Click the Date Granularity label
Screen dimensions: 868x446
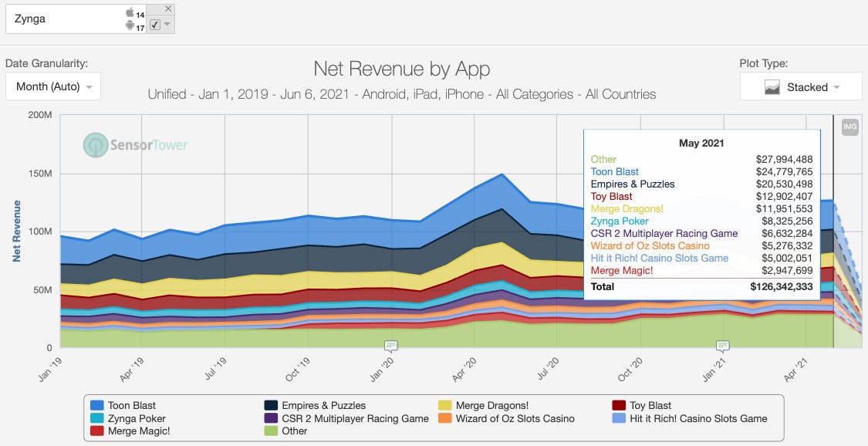pos(46,63)
